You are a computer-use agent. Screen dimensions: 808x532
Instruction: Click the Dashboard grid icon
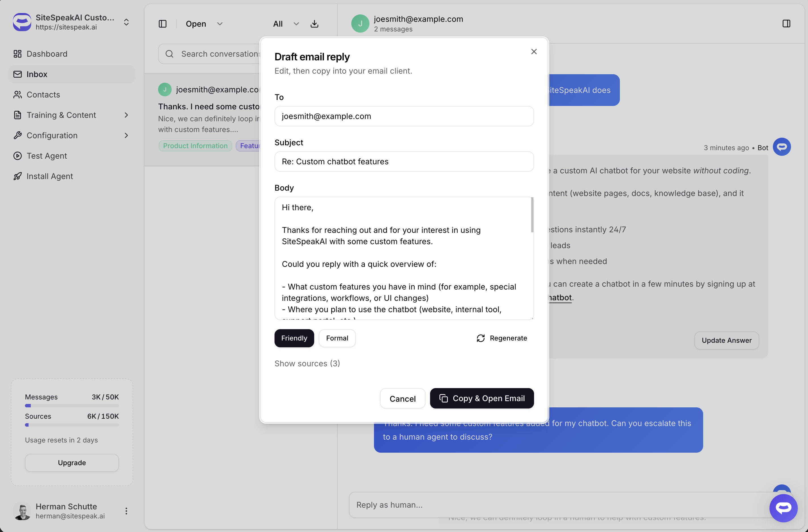pos(17,54)
